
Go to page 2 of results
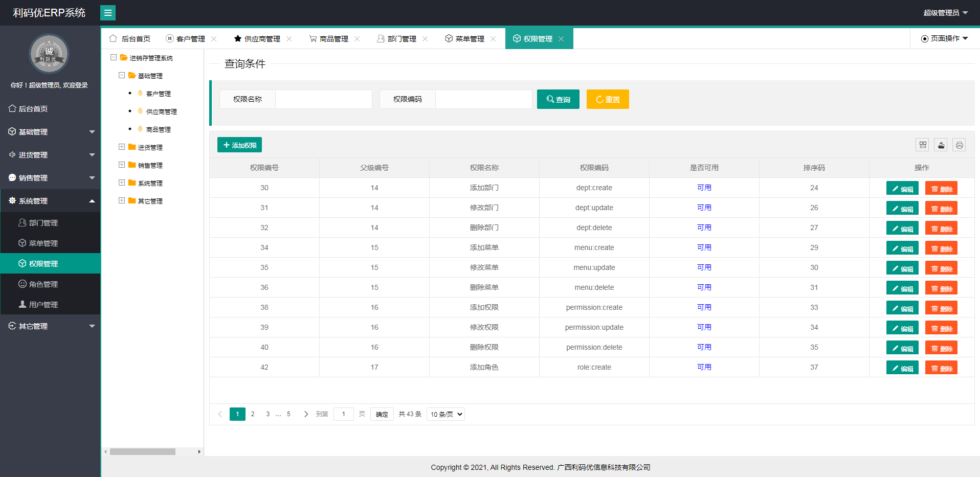click(253, 414)
